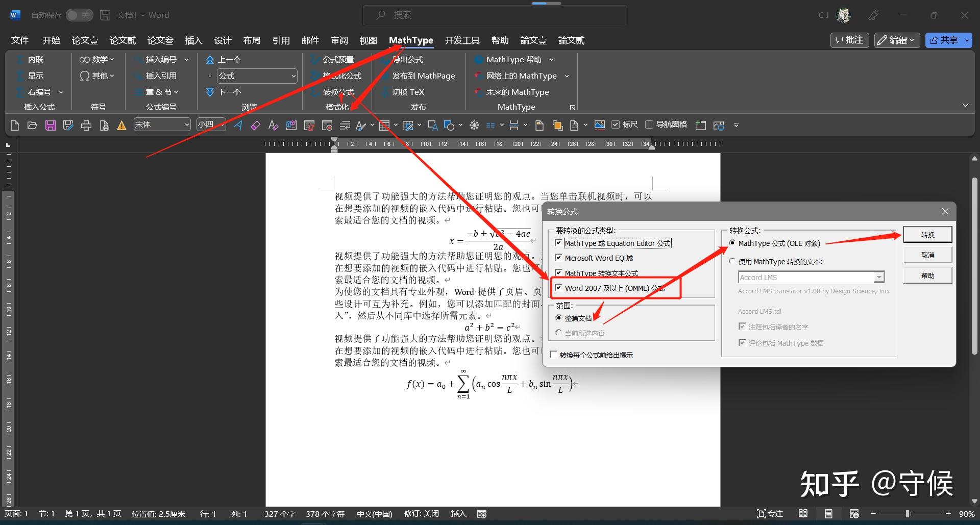980x525 pixels.
Task: Collapse the ribbon using the chevron
Action: (965, 105)
